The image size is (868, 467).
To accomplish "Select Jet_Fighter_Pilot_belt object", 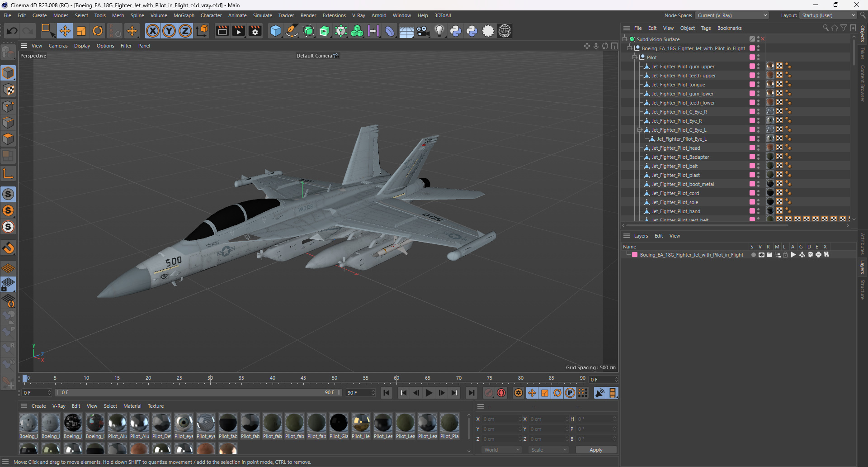I will tap(675, 166).
